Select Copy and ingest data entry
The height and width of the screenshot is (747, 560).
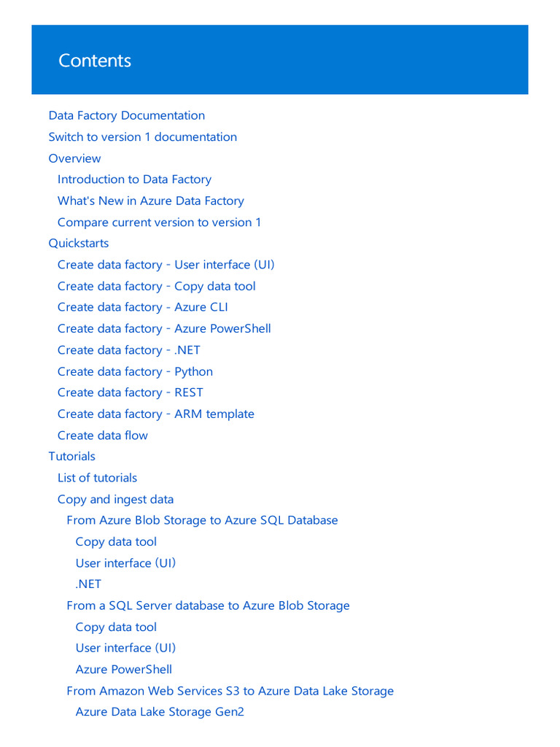[x=115, y=500]
